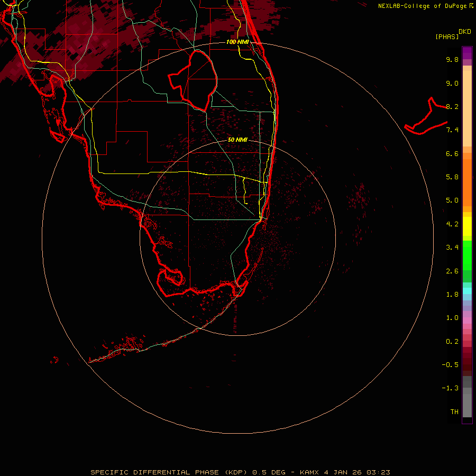The image size is (476, 476).
Task: Select the 7.4 scale value
Action: click(452, 130)
